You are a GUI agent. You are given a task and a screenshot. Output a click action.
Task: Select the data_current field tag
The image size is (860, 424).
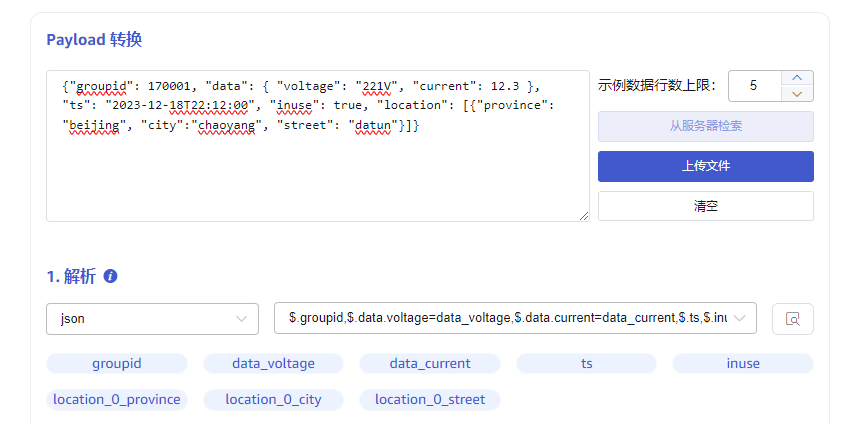click(430, 364)
